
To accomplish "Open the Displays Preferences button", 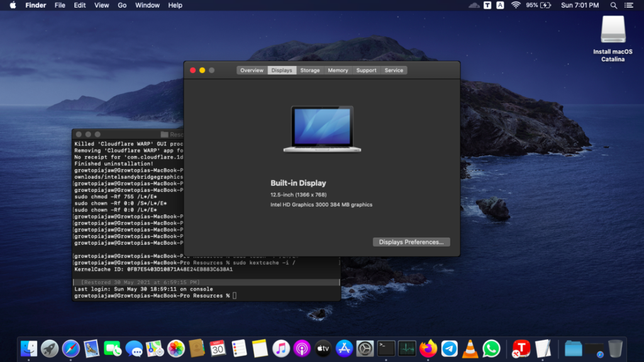I will 411,242.
